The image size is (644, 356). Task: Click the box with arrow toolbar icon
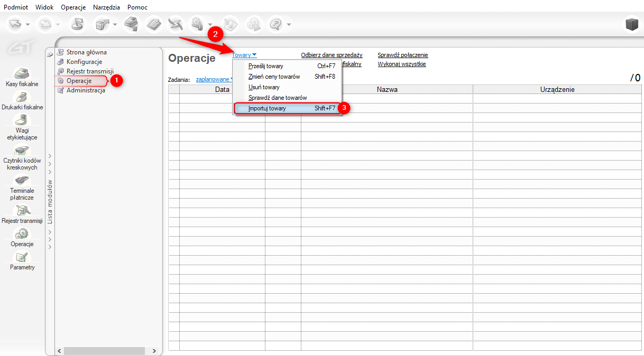point(102,24)
